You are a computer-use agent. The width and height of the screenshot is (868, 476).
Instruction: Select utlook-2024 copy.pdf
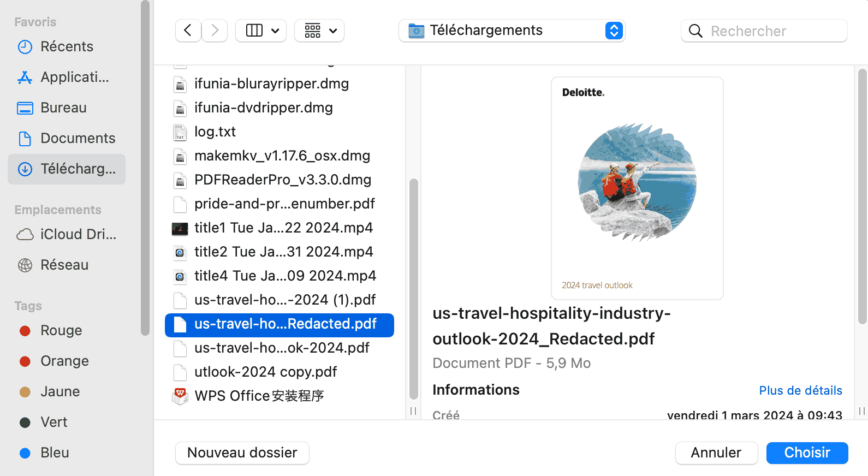(x=280, y=372)
